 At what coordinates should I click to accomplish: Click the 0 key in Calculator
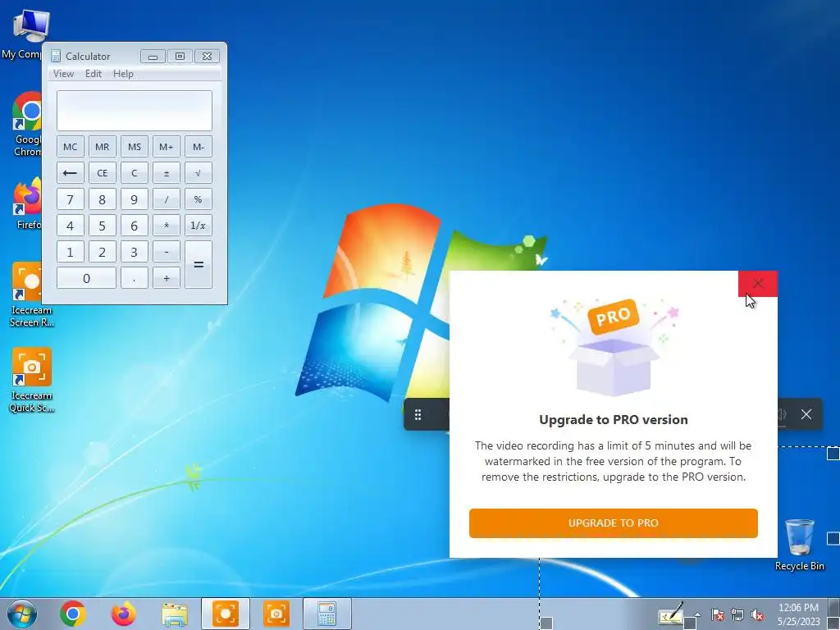pos(86,278)
